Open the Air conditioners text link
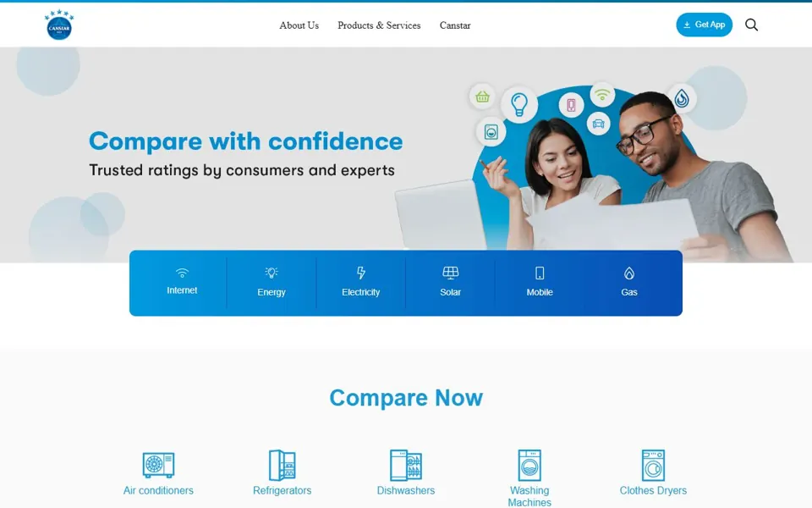The height and width of the screenshot is (508, 812). tap(158, 490)
